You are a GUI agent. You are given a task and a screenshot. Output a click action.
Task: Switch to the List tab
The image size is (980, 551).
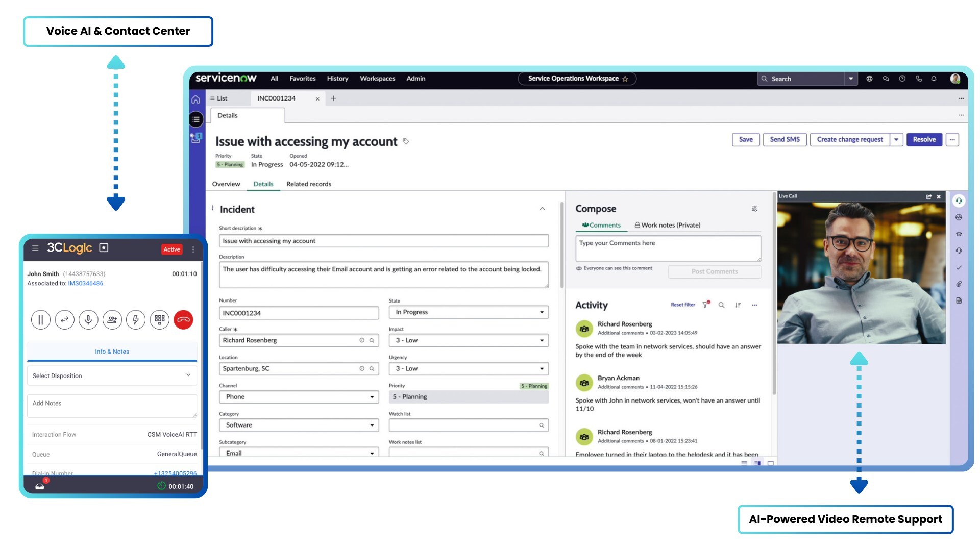pos(219,98)
